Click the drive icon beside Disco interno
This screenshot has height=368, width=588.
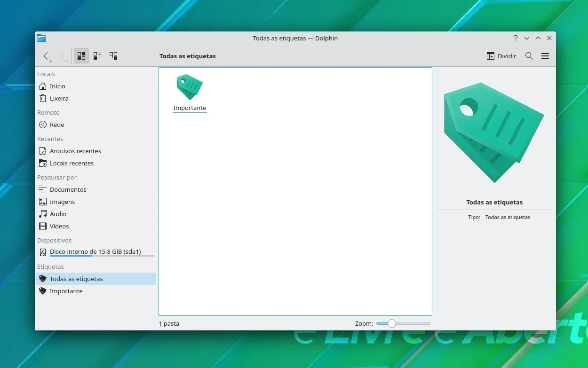pyautogui.click(x=43, y=252)
